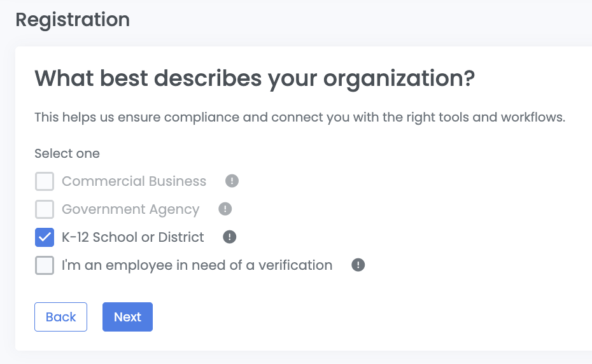
Task: Click the Commercial Business label text
Action: coord(134,181)
